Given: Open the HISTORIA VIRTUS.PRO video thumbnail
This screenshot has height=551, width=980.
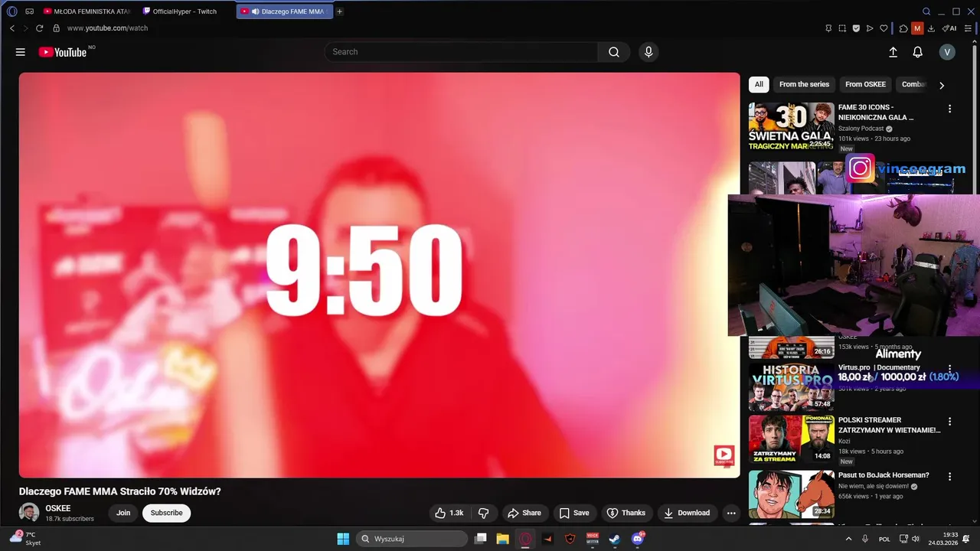Looking at the screenshot, I should pos(792,387).
